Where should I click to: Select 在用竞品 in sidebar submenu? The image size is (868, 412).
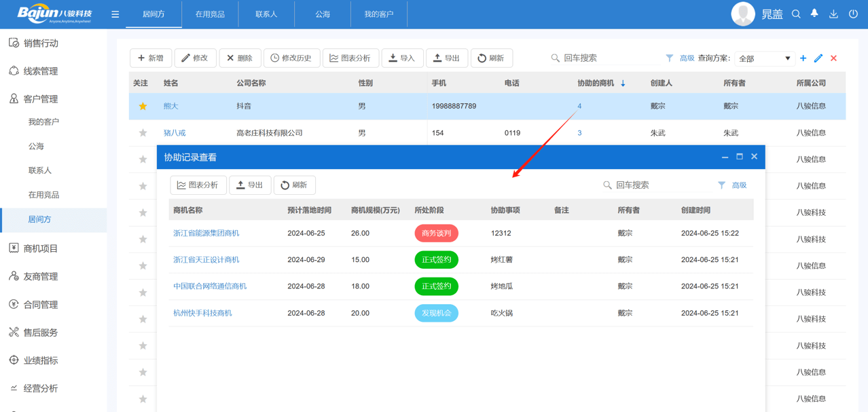(x=43, y=195)
